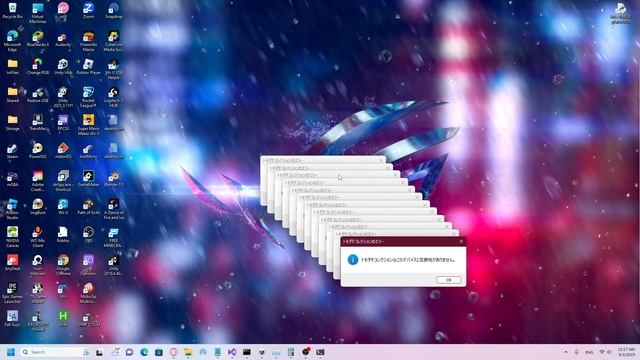The image size is (640, 360).
Task: Open the Unity Hub desktop shortcut
Action: point(63,67)
